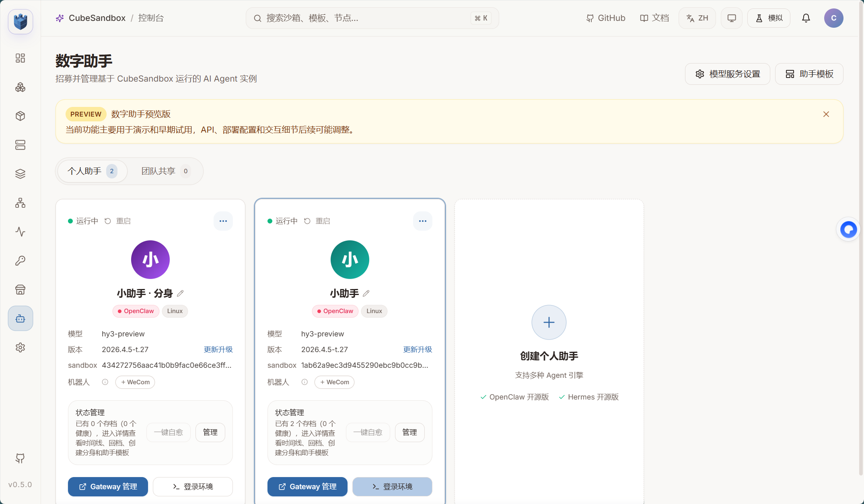Click the CubeSandbox logo in sidebar
Screen dimensions: 864x504
click(x=21, y=21)
